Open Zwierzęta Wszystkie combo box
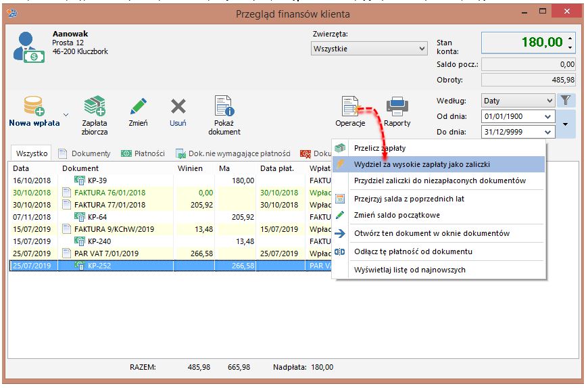Screen dimensions: 588x388 tap(369, 49)
